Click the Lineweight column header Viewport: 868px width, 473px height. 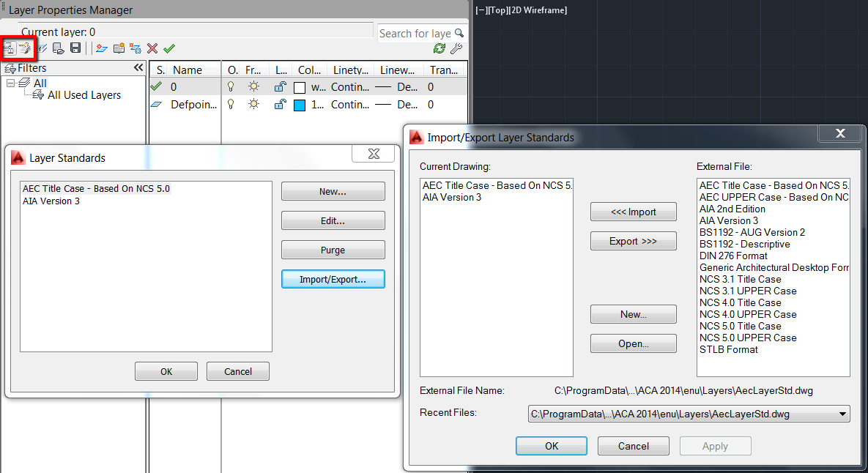397,70
